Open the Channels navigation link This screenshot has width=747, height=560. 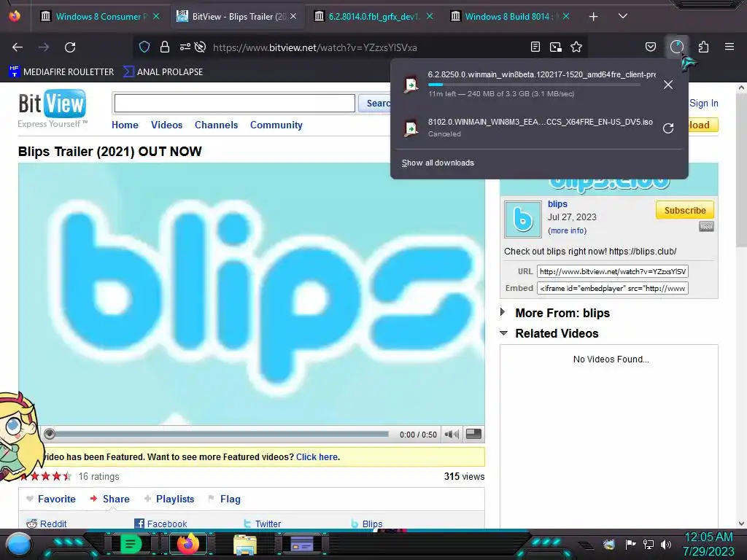click(216, 125)
